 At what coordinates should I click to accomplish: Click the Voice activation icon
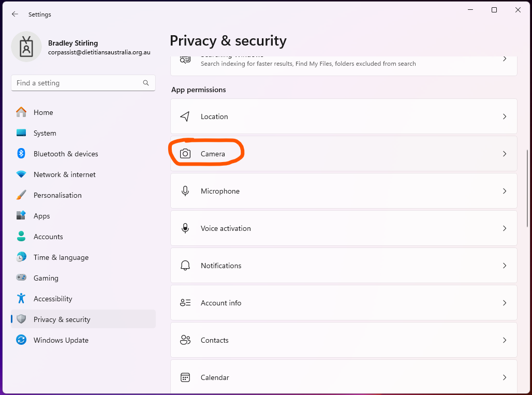[185, 228]
